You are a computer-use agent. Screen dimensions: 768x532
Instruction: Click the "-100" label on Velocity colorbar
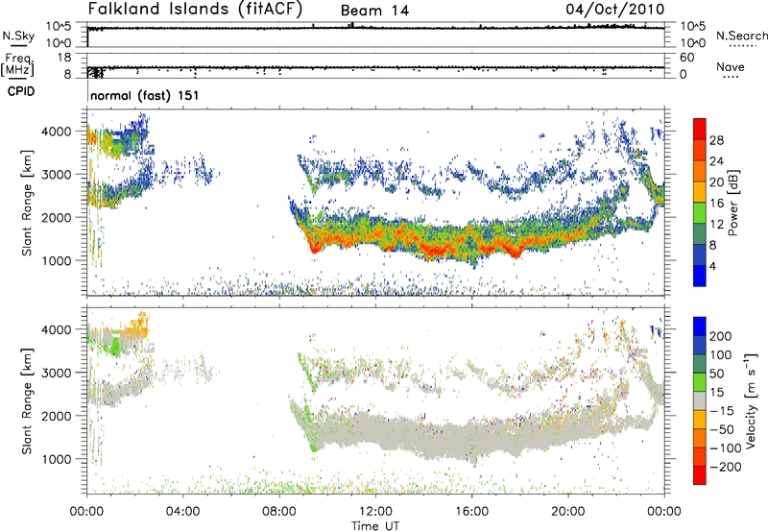point(726,448)
